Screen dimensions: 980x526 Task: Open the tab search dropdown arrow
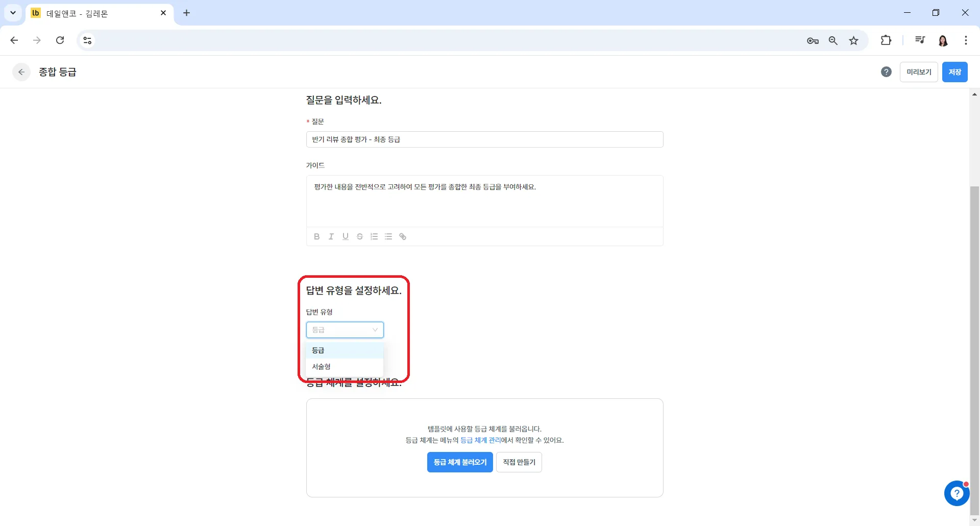[13, 13]
